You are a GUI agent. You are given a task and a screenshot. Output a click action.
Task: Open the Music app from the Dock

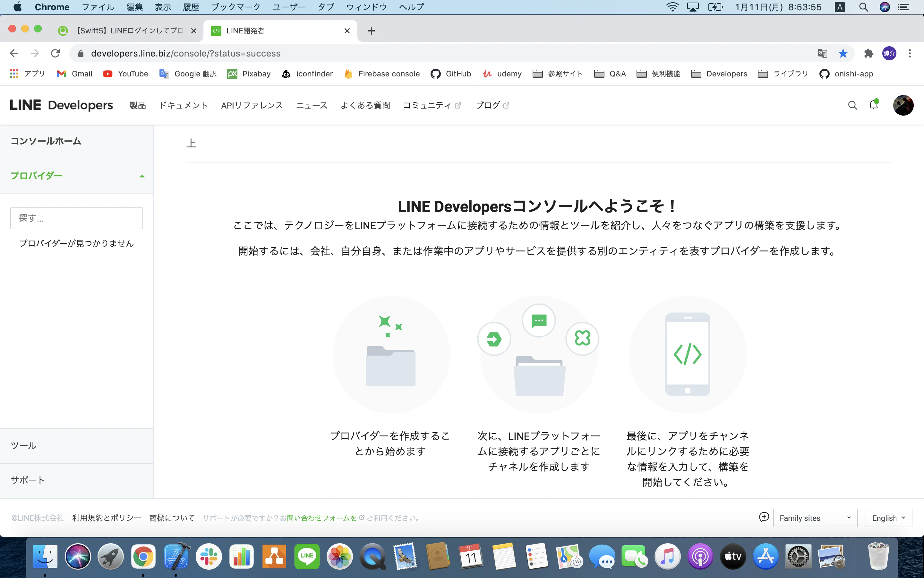pyautogui.click(x=667, y=556)
